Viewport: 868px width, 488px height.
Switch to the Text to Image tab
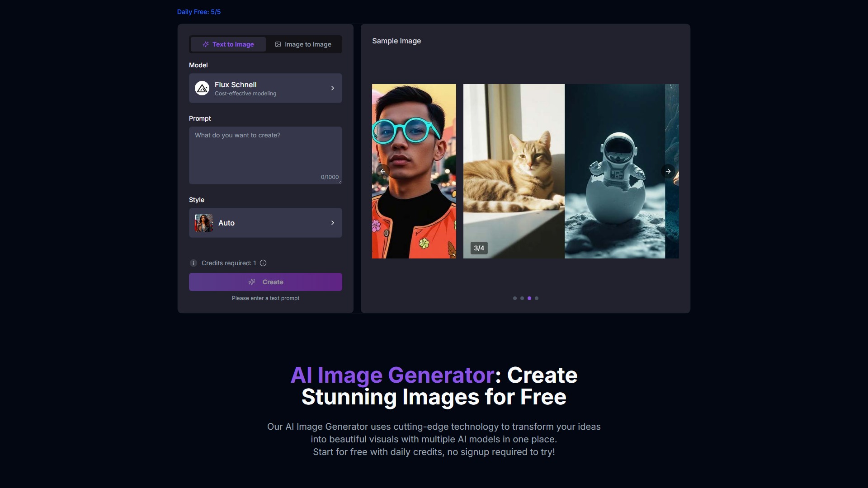coord(228,44)
